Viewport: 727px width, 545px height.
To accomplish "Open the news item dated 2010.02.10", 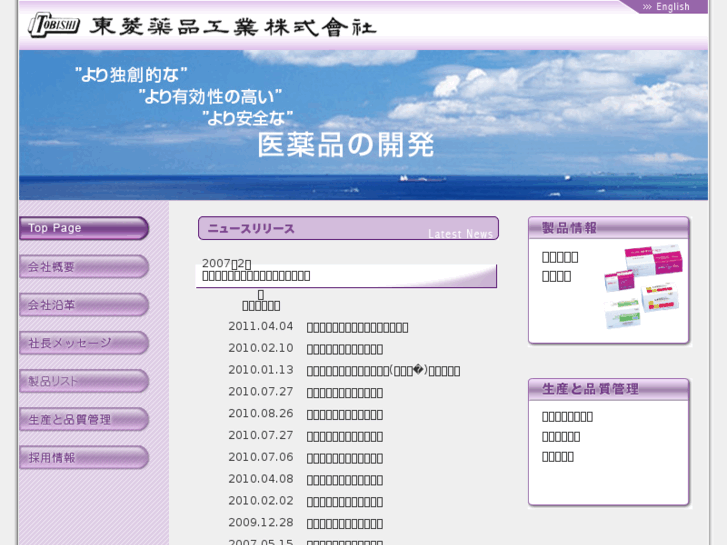I will pyautogui.click(x=345, y=349).
